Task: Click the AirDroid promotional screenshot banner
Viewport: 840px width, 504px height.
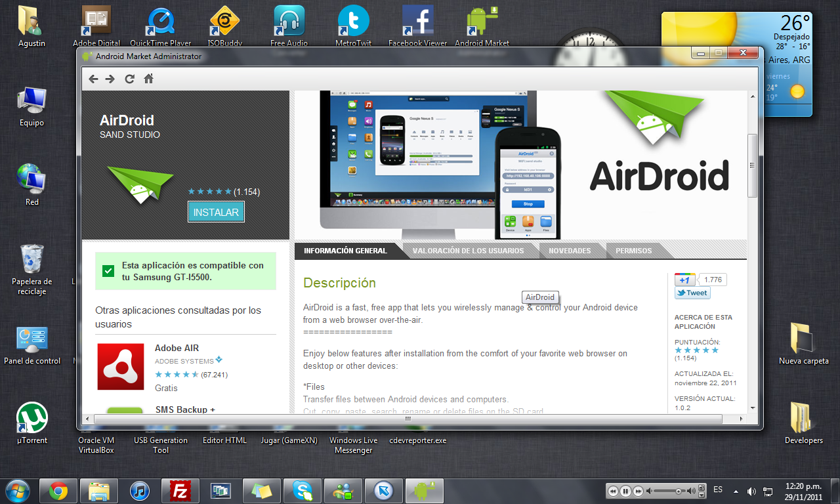Action: 520,165
